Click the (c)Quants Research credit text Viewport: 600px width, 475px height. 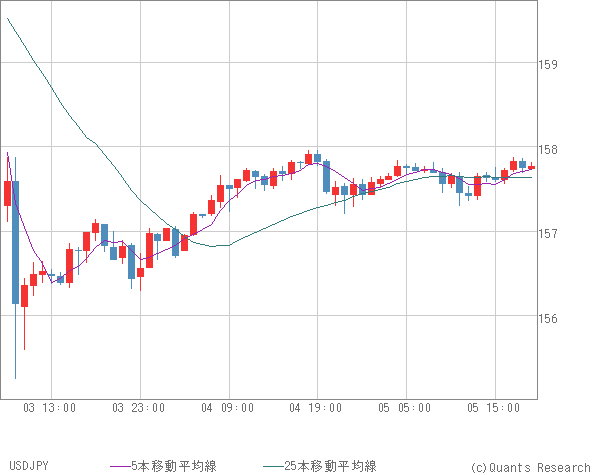(530, 467)
